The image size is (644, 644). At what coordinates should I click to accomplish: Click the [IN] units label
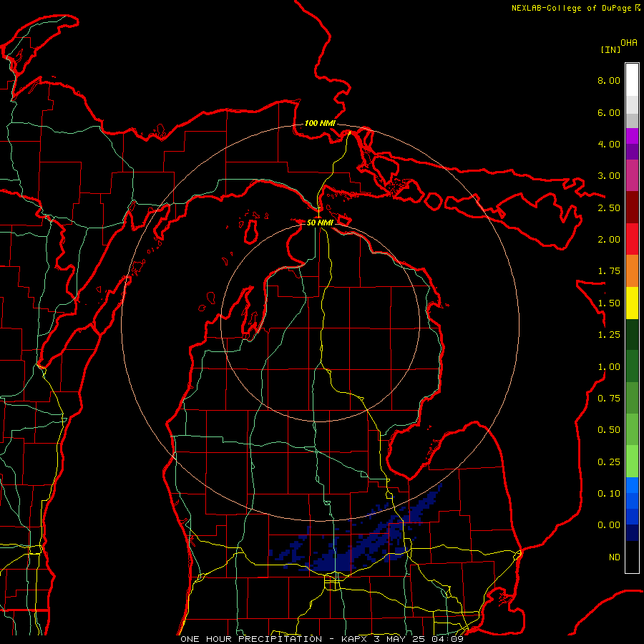(x=611, y=49)
